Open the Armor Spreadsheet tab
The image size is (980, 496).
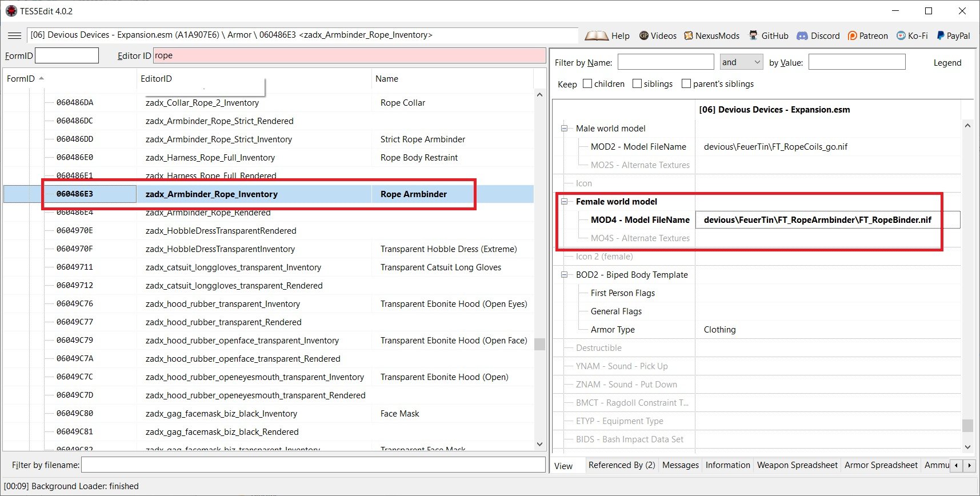[881, 465]
